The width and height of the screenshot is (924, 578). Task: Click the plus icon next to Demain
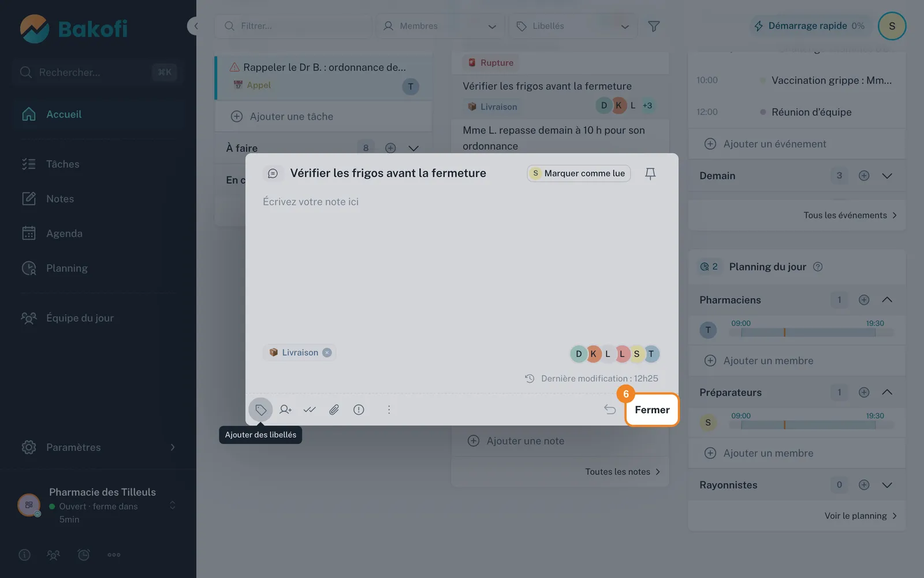[x=864, y=176]
